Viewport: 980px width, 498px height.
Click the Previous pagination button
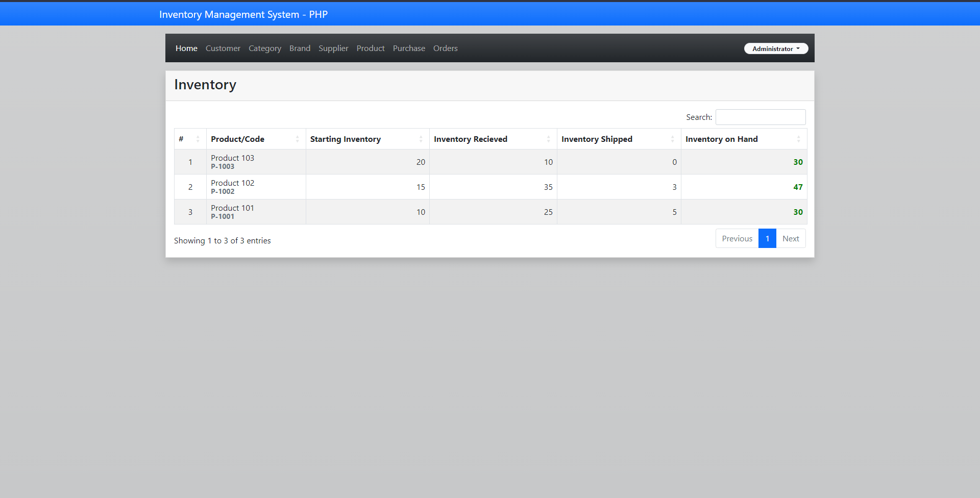coord(737,238)
